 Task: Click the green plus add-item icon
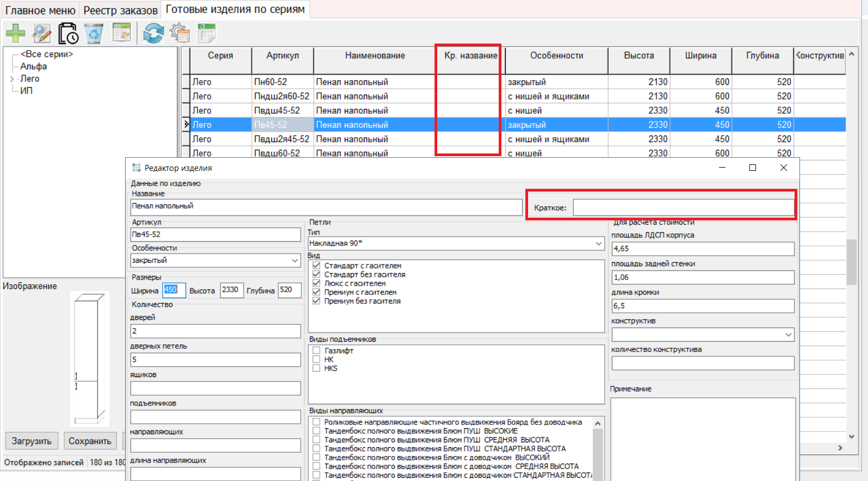click(x=15, y=34)
